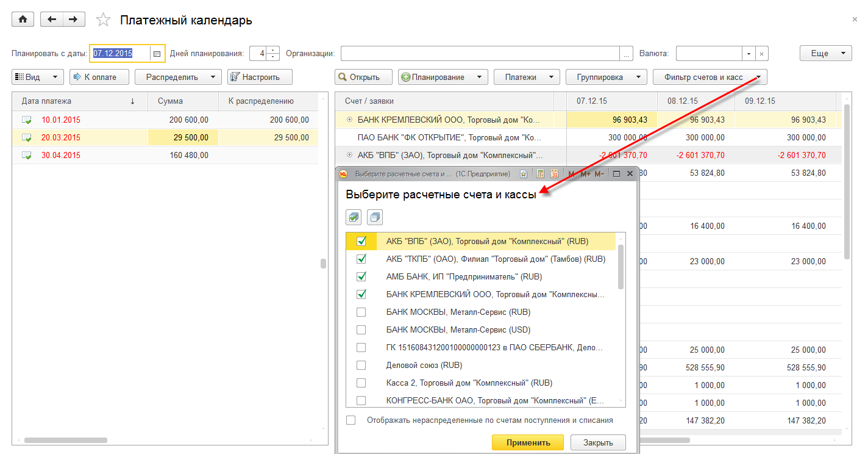Viewport: 868px width, 454px height.
Task: Click the left panel horizontal scrollbar
Action: pyautogui.click(x=66, y=440)
